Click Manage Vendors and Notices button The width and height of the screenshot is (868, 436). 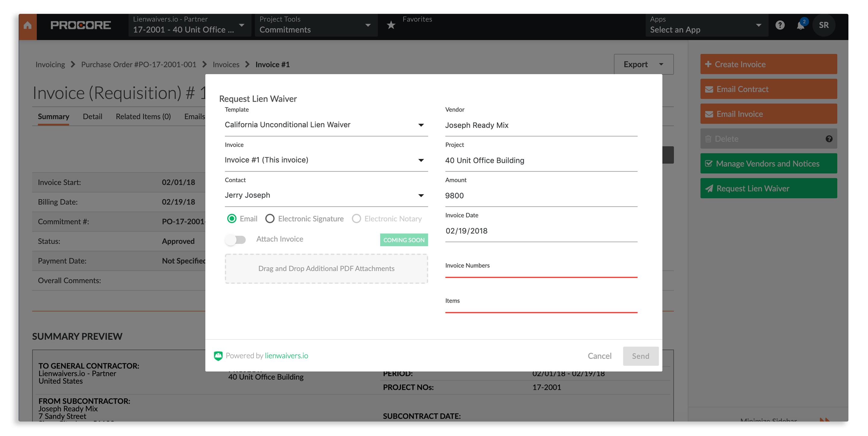pos(768,163)
